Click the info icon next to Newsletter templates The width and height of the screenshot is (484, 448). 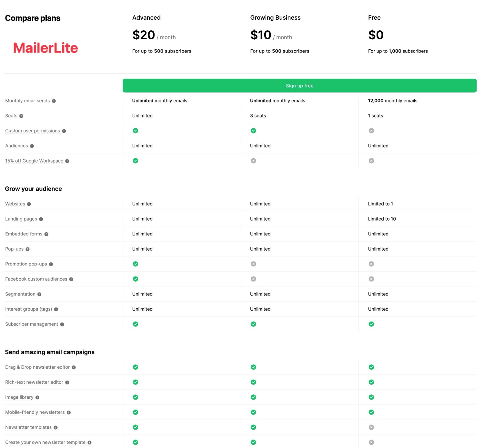pos(55,428)
